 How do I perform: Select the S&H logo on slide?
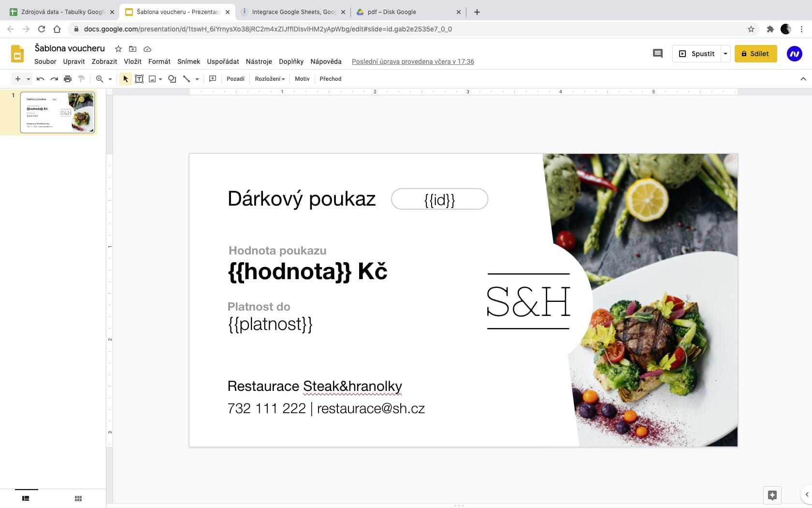pos(528,301)
